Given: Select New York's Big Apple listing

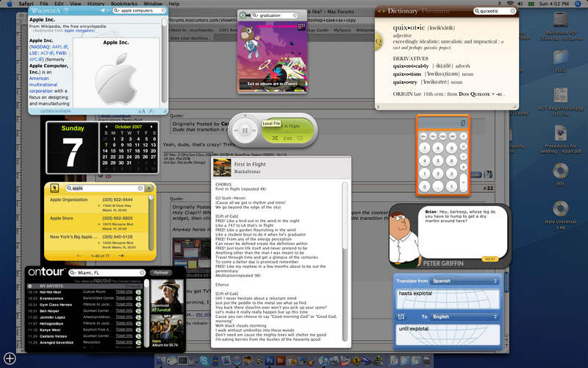Looking at the screenshot, I should (x=98, y=242).
